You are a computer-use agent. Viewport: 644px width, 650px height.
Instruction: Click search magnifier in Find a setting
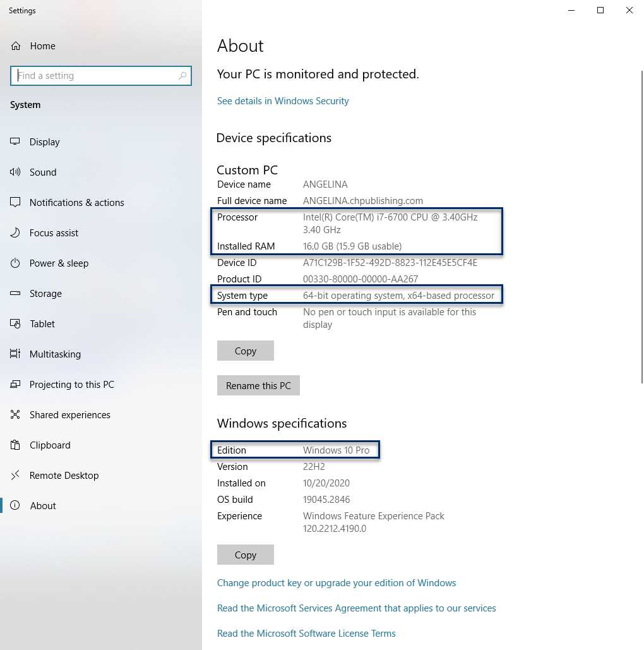click(x=182, y=76)
